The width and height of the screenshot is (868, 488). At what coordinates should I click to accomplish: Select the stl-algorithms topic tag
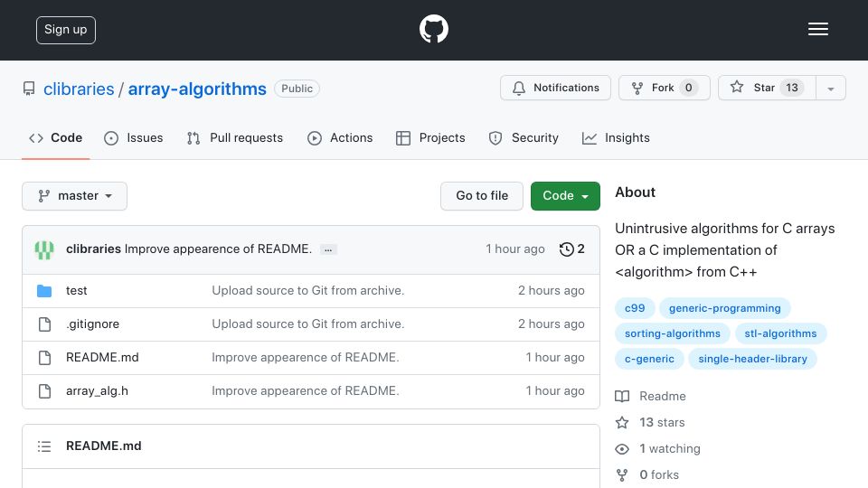[x=780, y=333]
